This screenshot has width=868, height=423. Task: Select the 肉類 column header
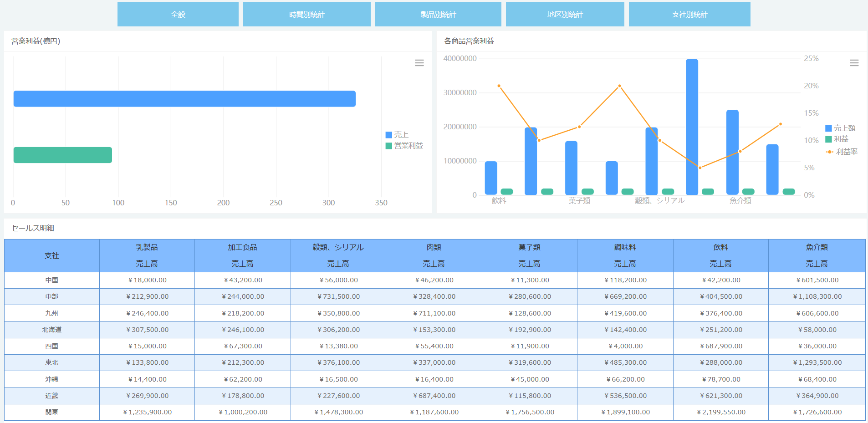tap(434, 247)
